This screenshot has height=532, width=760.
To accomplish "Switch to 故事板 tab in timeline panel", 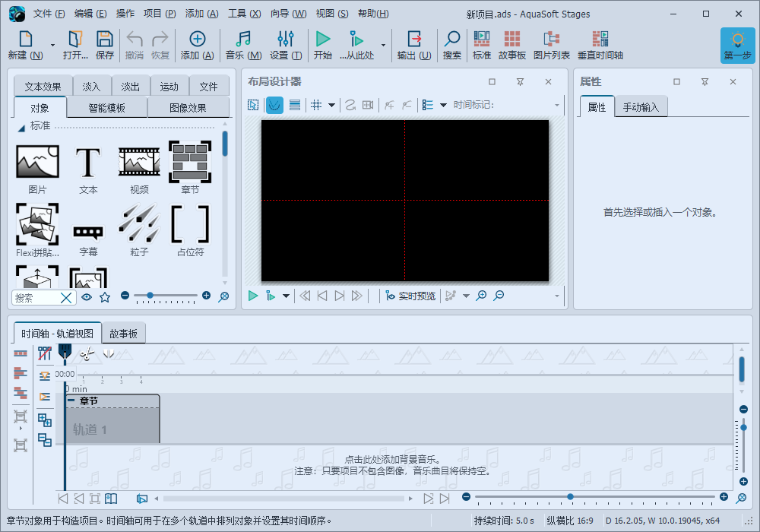I will (124, 334).
